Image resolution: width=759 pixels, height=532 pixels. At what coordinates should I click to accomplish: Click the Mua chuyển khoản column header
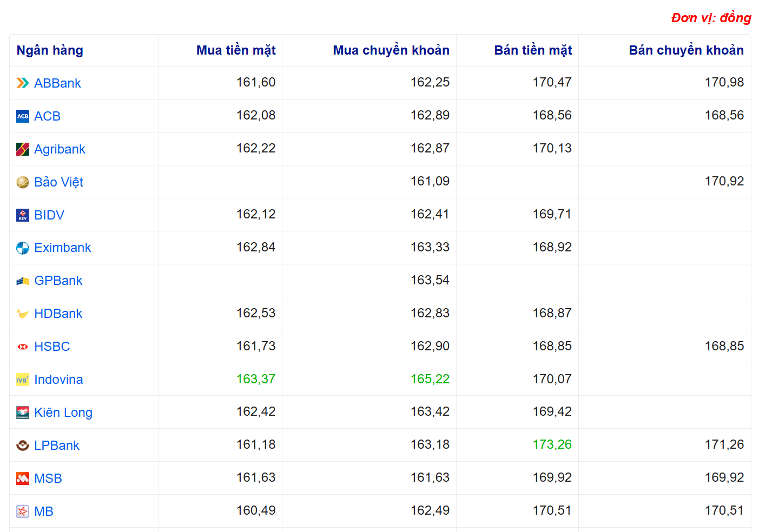(391, 50)
